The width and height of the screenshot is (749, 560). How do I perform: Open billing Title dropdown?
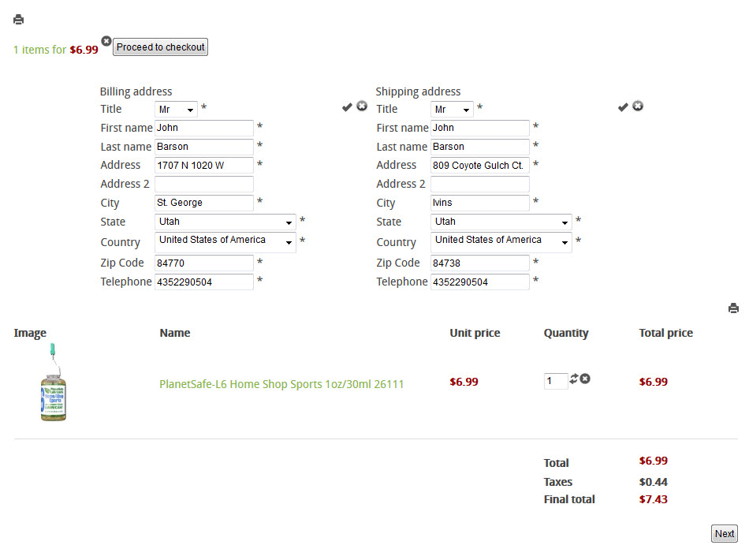pos(176,110)
